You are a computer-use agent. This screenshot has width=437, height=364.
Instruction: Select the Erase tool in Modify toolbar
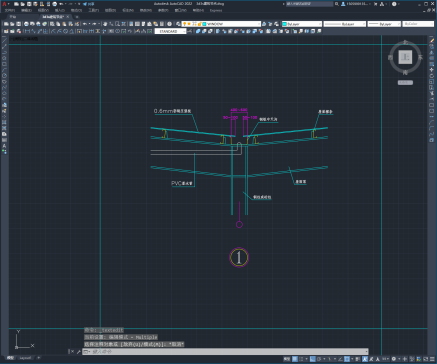pyautogui.click(x=431, y=41)
